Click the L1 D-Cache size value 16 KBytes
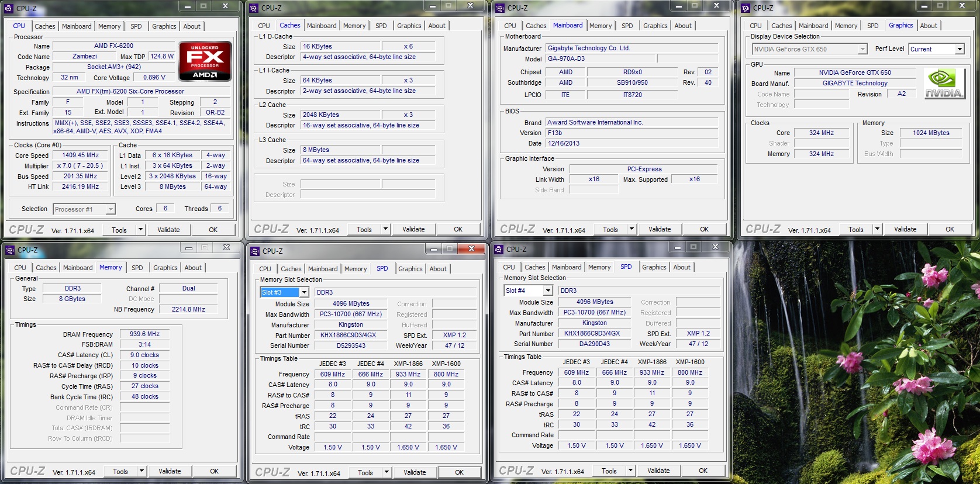This screenshot has width=980, height=484. click(341, 46)
